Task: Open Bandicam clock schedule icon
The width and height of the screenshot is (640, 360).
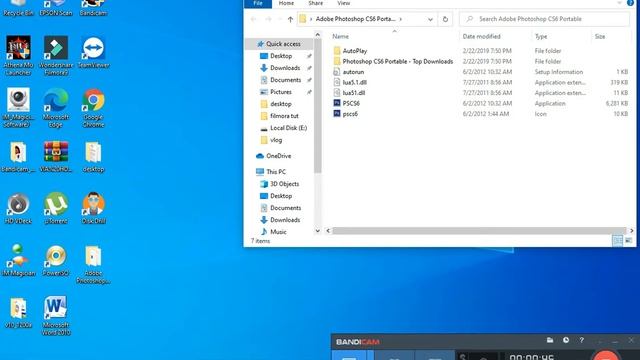Action: pyautogui.click(x=566, y=340)
